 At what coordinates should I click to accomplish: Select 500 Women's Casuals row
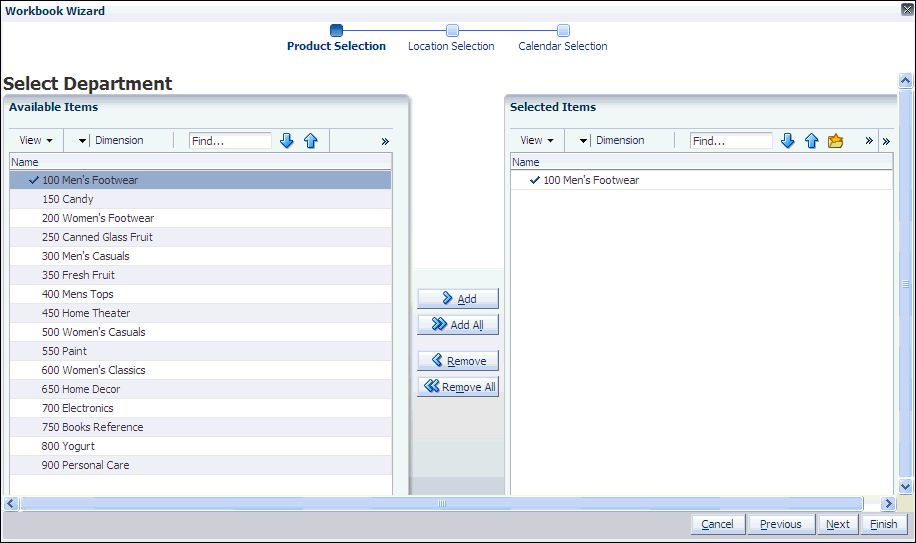click(200, 332)
